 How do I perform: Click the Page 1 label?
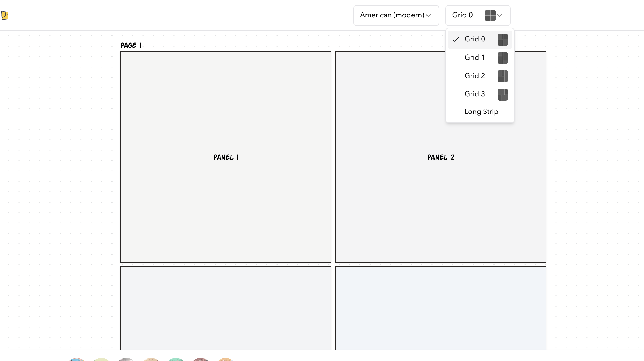[x=131, y=46]
